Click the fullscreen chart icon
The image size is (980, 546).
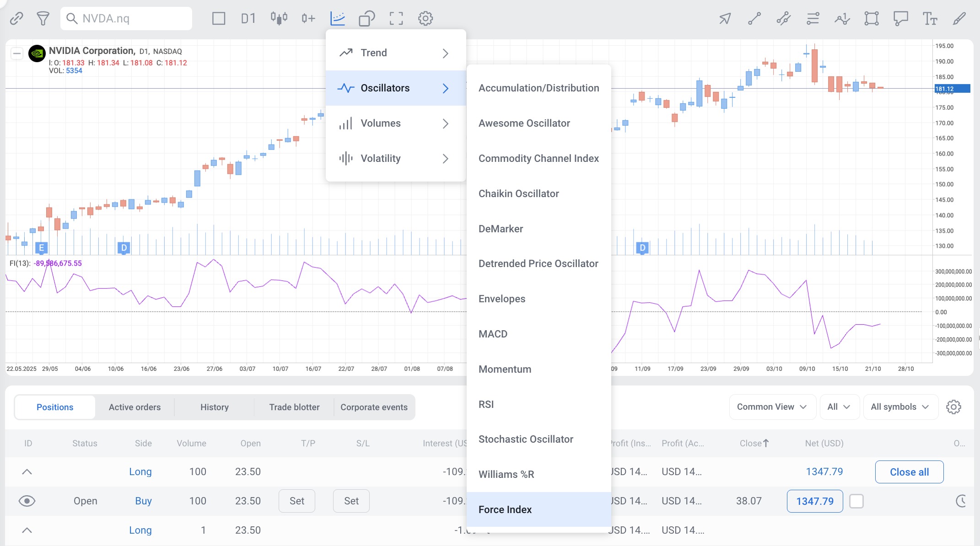(x=396, y=18)
